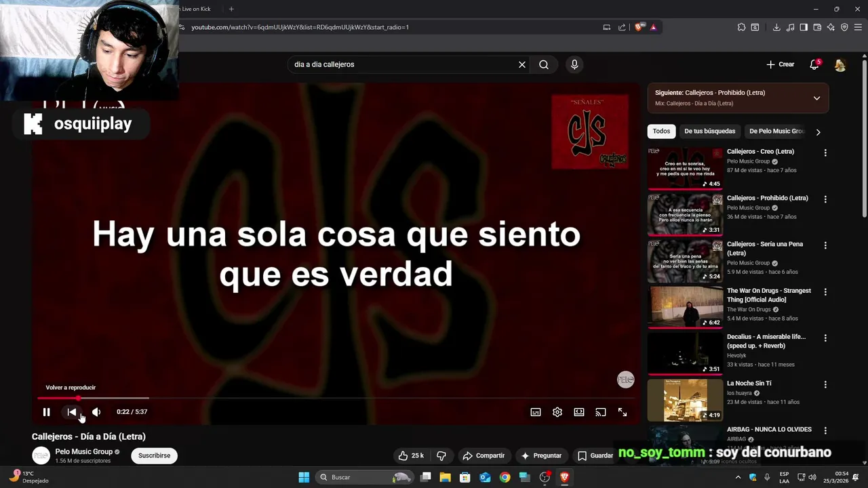Open options menu for Sería una Pena
Screen dimensions: 868x488
[x=825, y=245]
